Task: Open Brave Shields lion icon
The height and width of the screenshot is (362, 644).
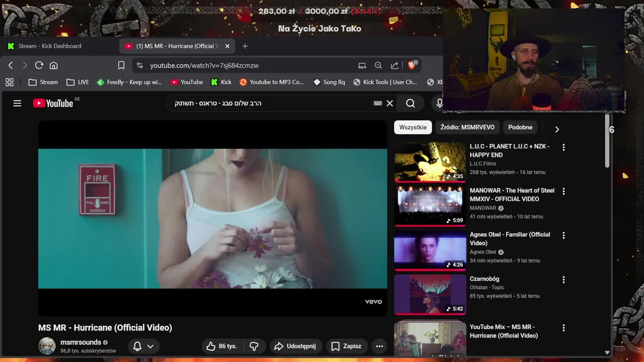Action: pyautogui.click(x=412, y=65)
